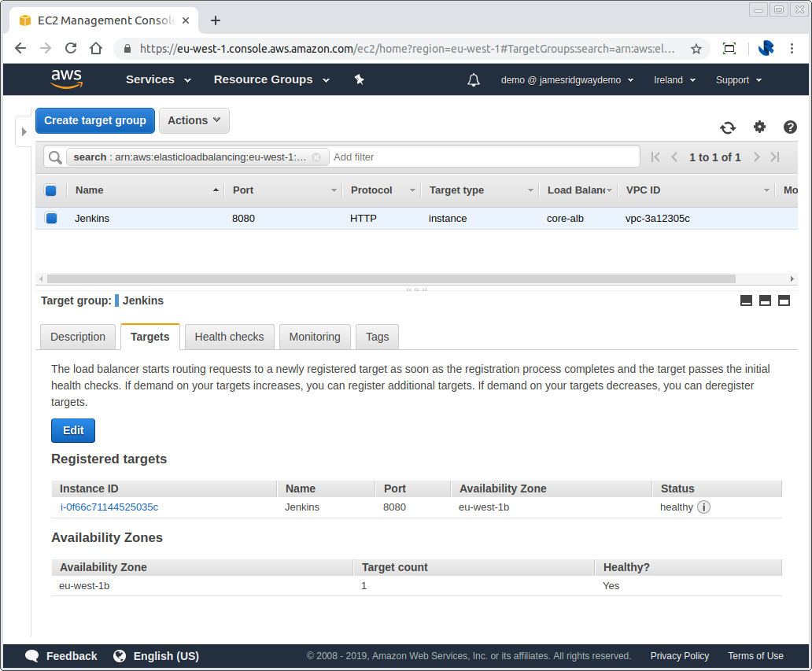Viewport: 812px width, 671px height.
Task: Click scrollbar right arrow under table
Action: pyautogui.click(x=792, y=279)
